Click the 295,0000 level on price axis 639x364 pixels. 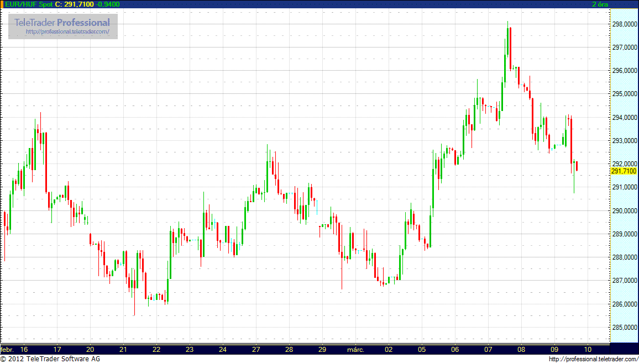(624, 94)
